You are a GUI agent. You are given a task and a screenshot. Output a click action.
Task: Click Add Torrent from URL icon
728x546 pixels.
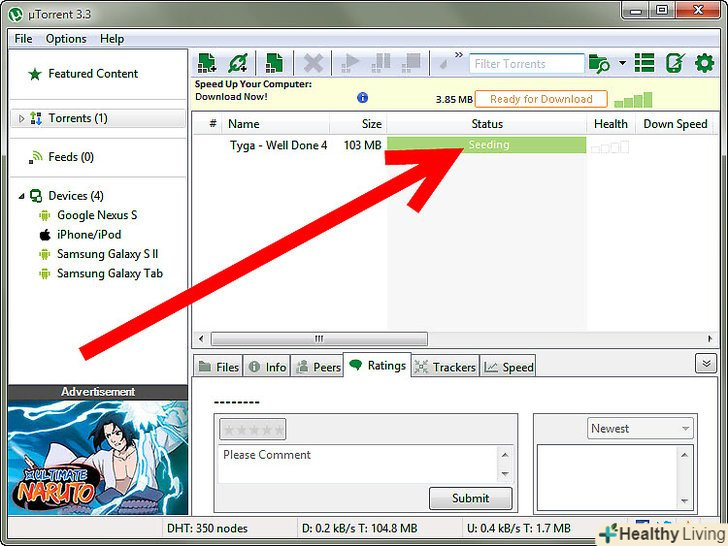[x=238, y=63]
